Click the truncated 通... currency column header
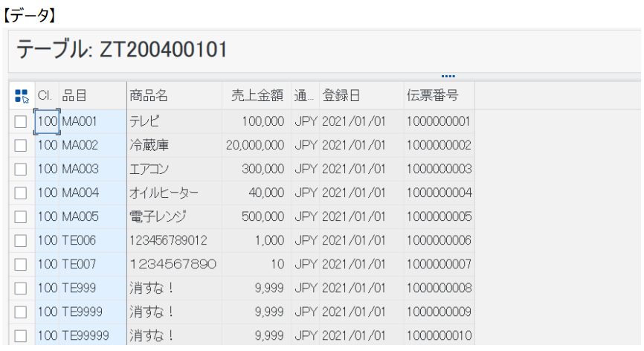Viewport: 644px width, 351px height. (305, 96)
